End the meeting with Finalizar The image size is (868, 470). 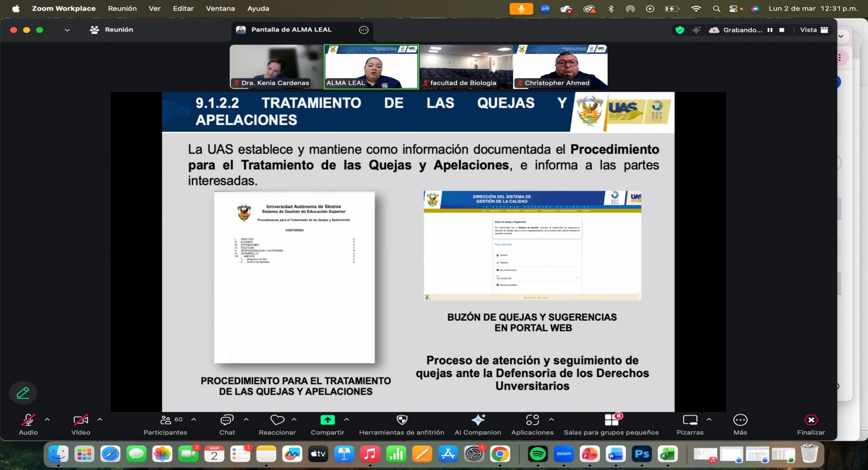[811, 424]
